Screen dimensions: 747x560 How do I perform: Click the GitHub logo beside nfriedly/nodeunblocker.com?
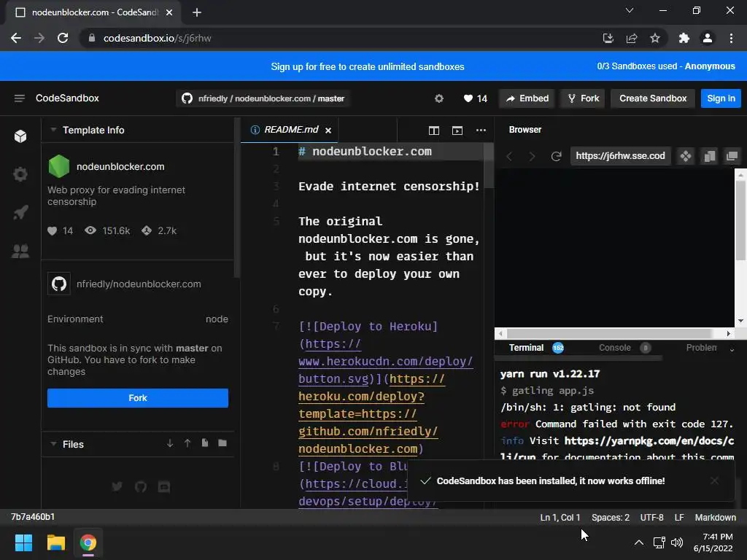(x=59, y=284)
